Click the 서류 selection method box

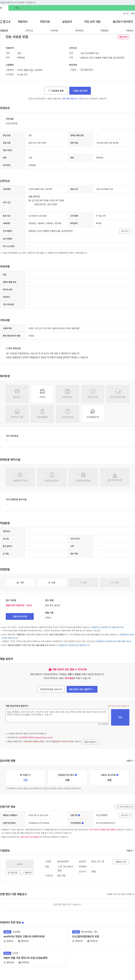[20, 582]
